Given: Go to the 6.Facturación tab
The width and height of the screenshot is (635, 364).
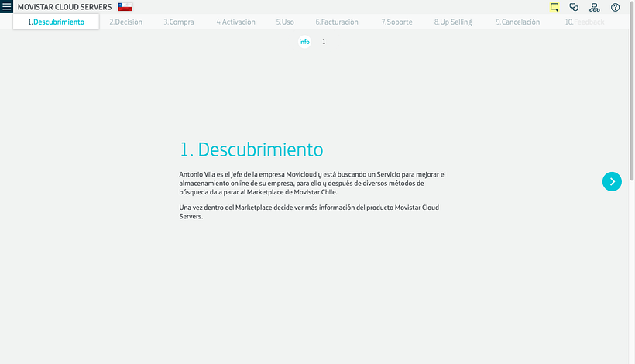Looking at the screenshot, I should [337, 22].
